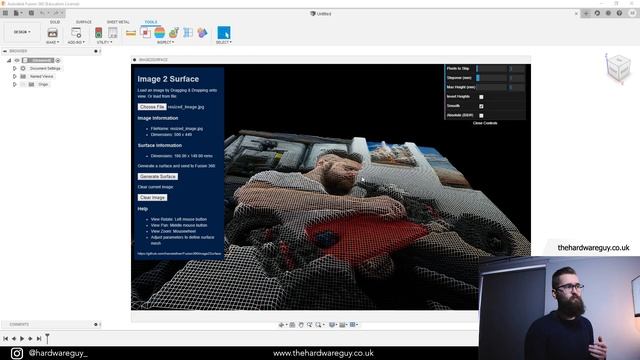Open the SELECT dropdown
This screenshot has height=360, width=640.
coord(224,42)
